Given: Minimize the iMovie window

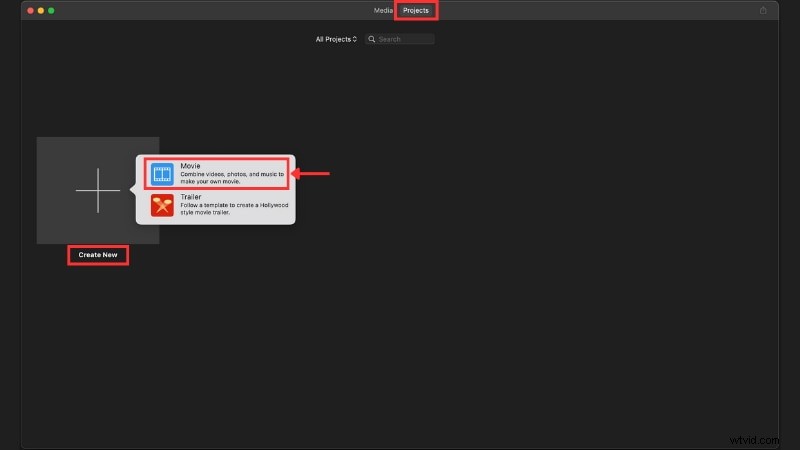Looking at the screenshot, I should (41, 11).
